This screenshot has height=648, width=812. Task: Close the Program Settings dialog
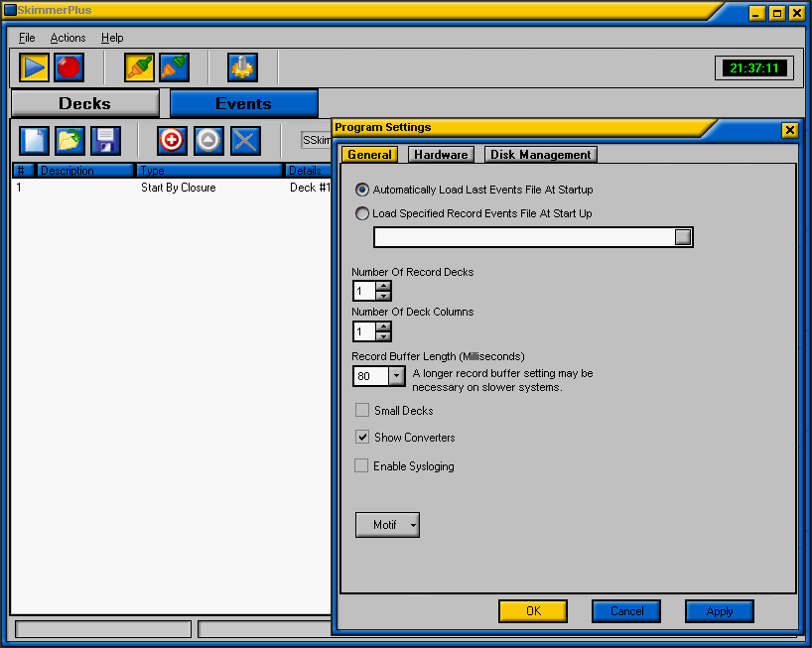tap(790, 130)
